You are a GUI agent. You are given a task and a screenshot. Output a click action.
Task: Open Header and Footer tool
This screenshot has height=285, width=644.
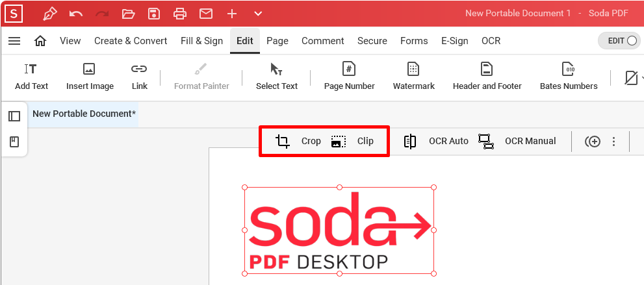487,77
